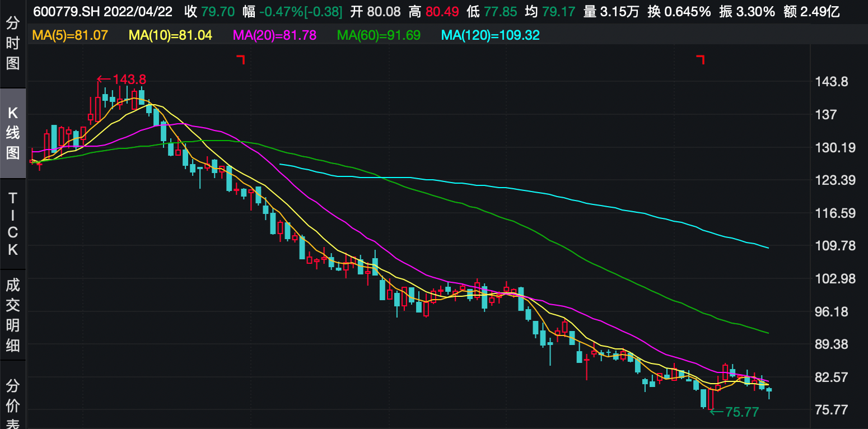Click the stock code 600779.SH in header

click(66, 11)
